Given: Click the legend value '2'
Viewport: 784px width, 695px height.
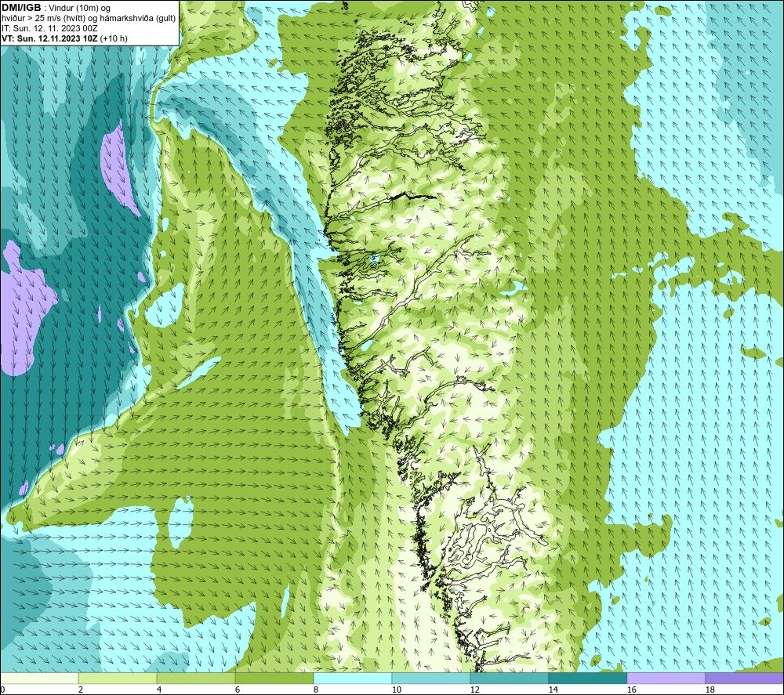Looking at the screenshot, I should tap(81, 690).
